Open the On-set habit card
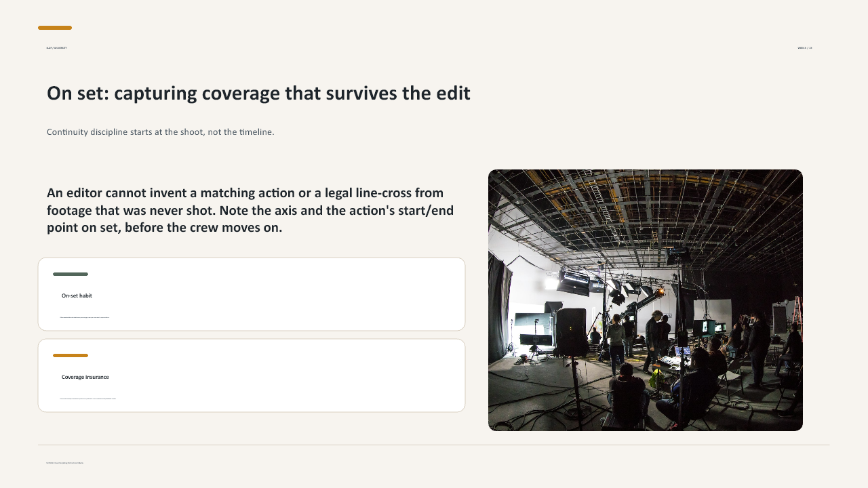The height and width of the screenshot is (488, 868). [x=252, y=294]
